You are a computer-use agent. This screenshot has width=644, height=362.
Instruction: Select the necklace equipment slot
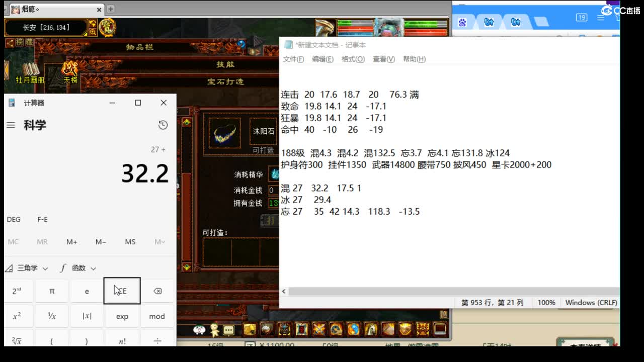pos(224,133)
